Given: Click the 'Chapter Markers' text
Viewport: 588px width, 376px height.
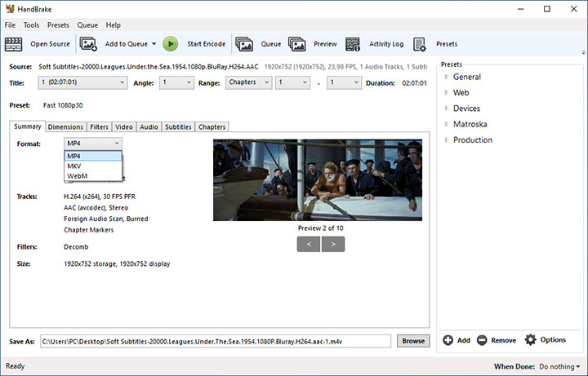Looking at the screenshot, I should coord(88,230).
